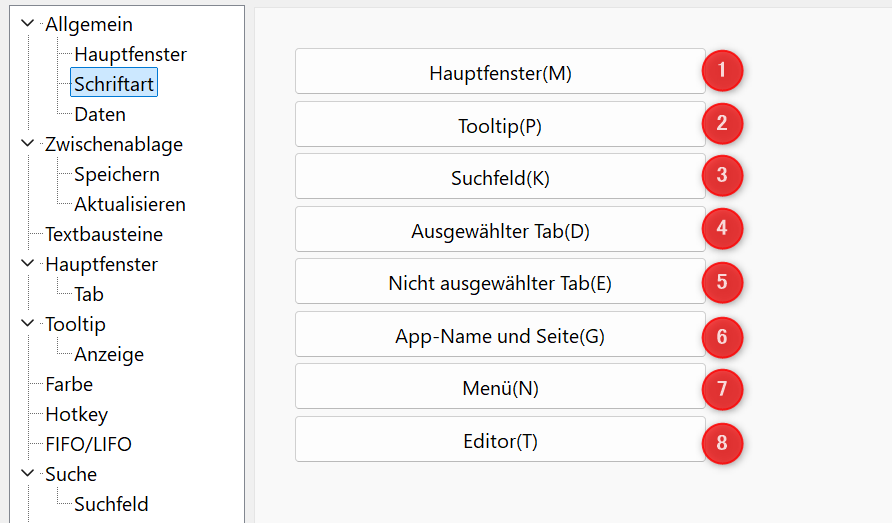Select Daten under Allgemein
892x523 pixels.
click(x=100, y=114)
